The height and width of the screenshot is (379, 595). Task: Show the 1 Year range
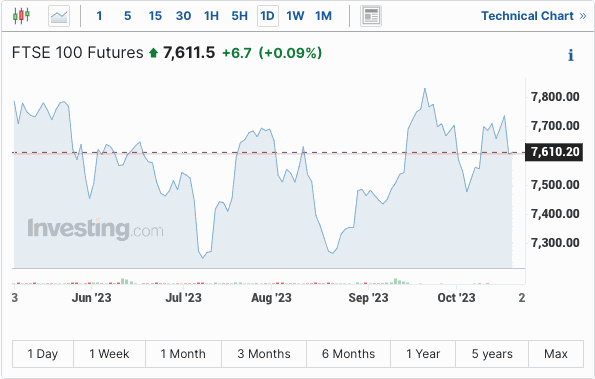click(423, 354)
